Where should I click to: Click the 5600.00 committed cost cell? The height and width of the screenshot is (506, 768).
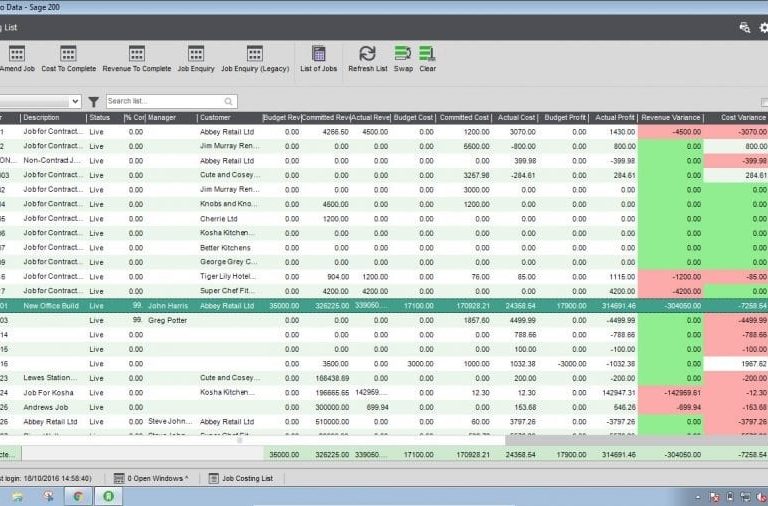[x=477, y=146]
